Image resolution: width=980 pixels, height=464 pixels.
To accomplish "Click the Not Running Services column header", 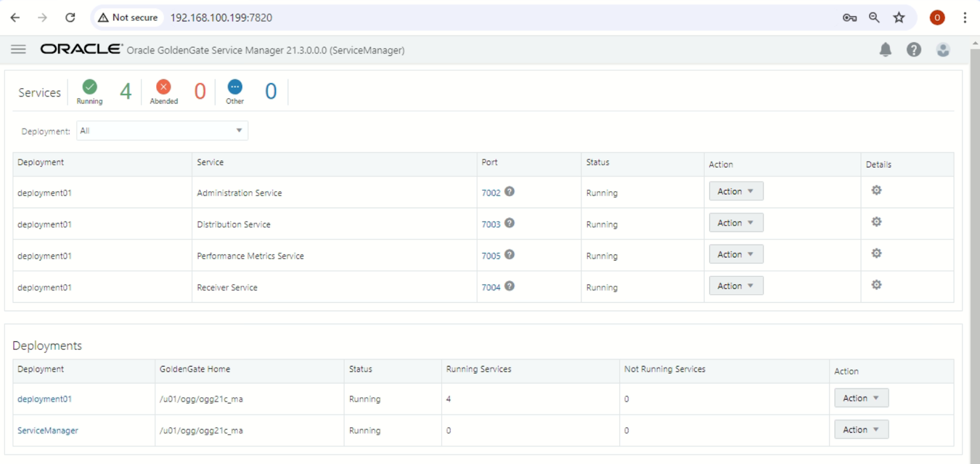I will (x=665, y=369).
